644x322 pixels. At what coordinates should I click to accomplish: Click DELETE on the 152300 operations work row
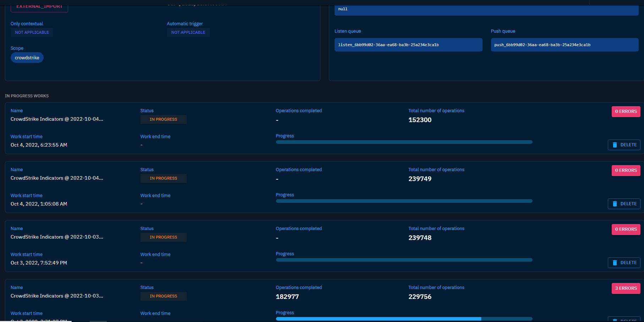point(624,145)
